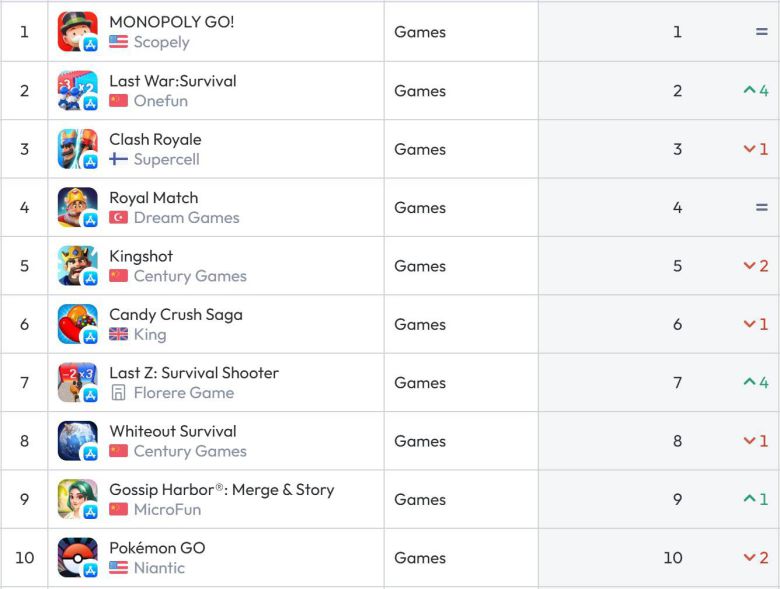The image size is (780, 589).
Task: Click the MONOPOLY GO! app icon
Action: pos(77,32)
